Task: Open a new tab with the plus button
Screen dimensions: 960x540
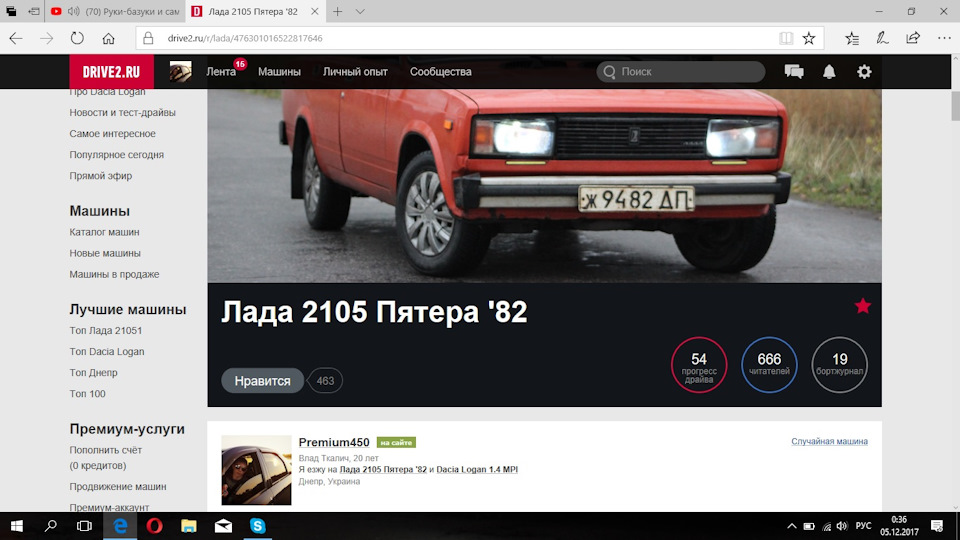Action: [x=337, y=12]
